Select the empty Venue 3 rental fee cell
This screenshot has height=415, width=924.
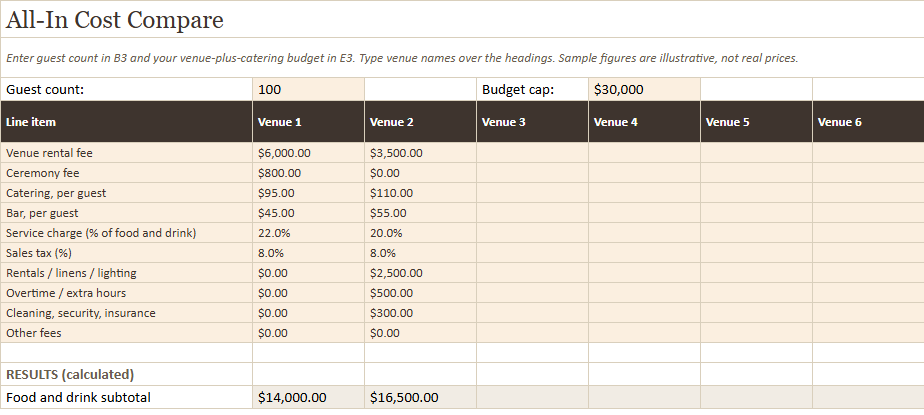[532, 153]
